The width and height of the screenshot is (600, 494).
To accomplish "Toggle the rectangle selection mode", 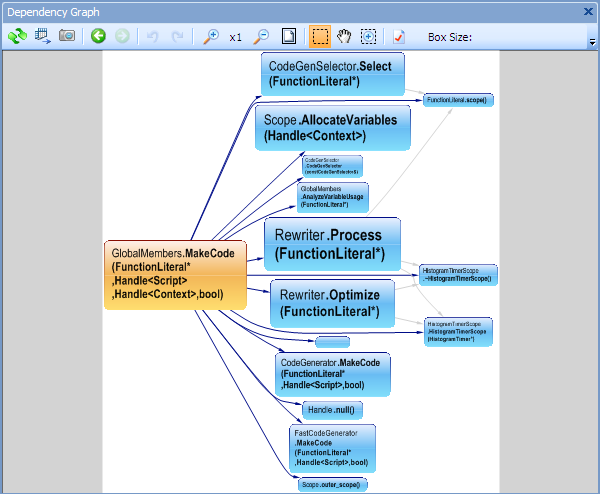I will tap(320, 37).
